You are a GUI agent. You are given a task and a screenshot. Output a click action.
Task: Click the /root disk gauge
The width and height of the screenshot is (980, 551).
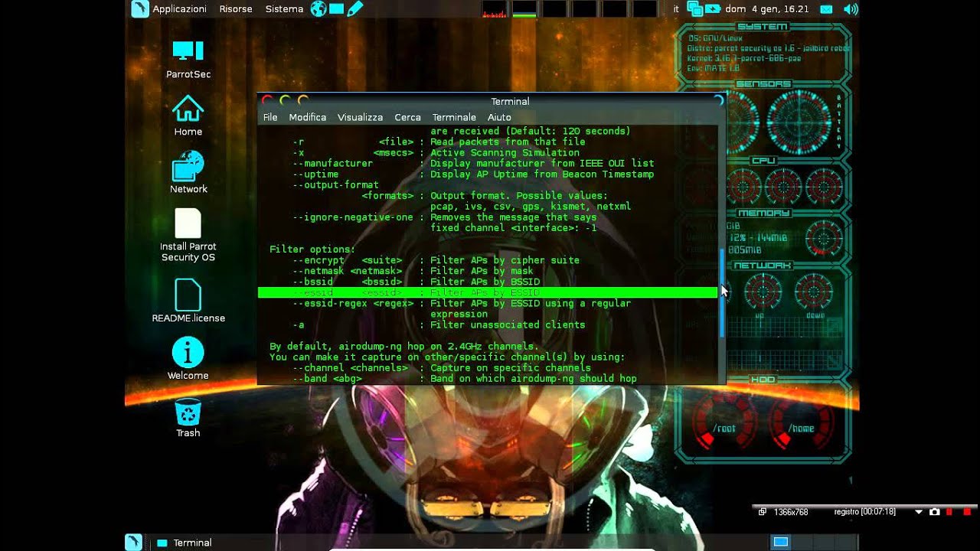coord(724,423)
